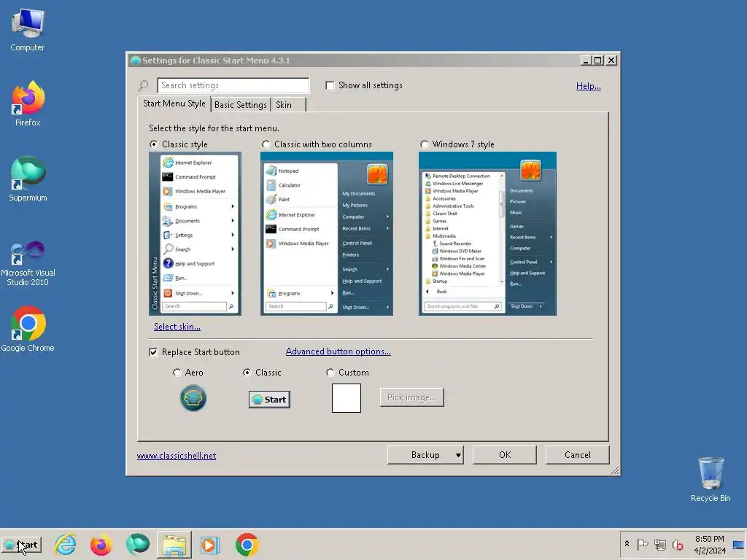Open Windows Explorer folder in taskbar
This screenshot has height=560, width=747.
click(x=174, y=545)
